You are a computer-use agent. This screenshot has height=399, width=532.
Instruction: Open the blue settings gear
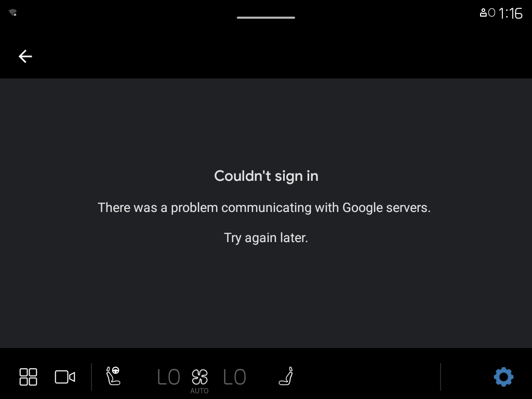coord(503,377)
